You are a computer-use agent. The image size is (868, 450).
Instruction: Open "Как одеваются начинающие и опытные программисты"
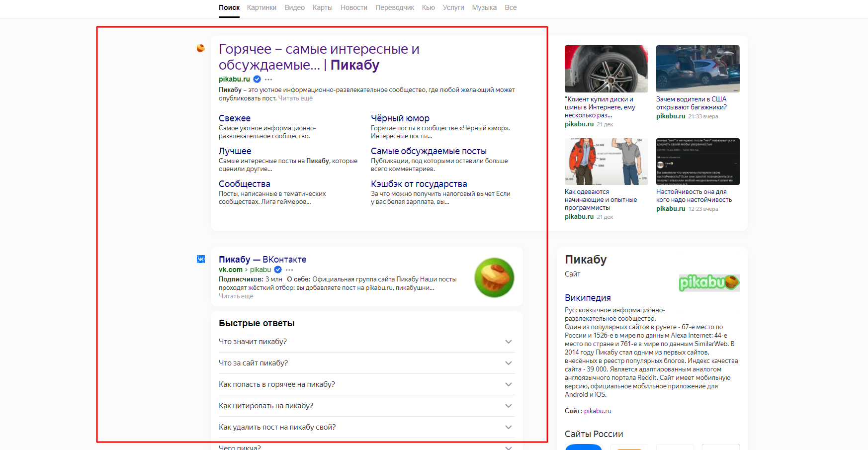(x=601, y=199)
